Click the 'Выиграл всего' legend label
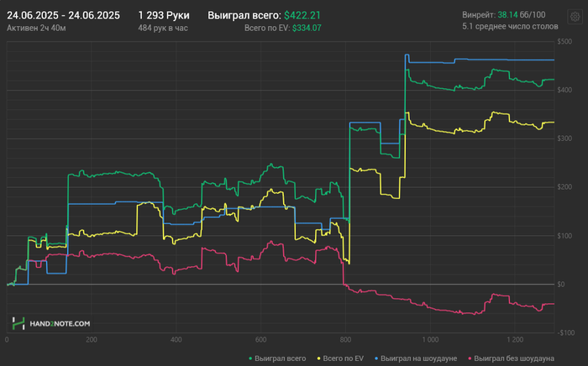This screenshot has width=588, height=366. point(280,358)
